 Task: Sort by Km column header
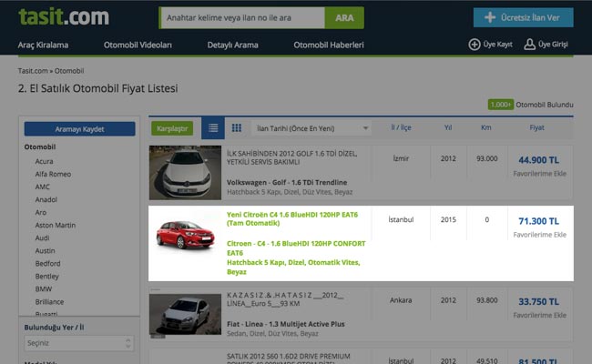pos(486,127)
